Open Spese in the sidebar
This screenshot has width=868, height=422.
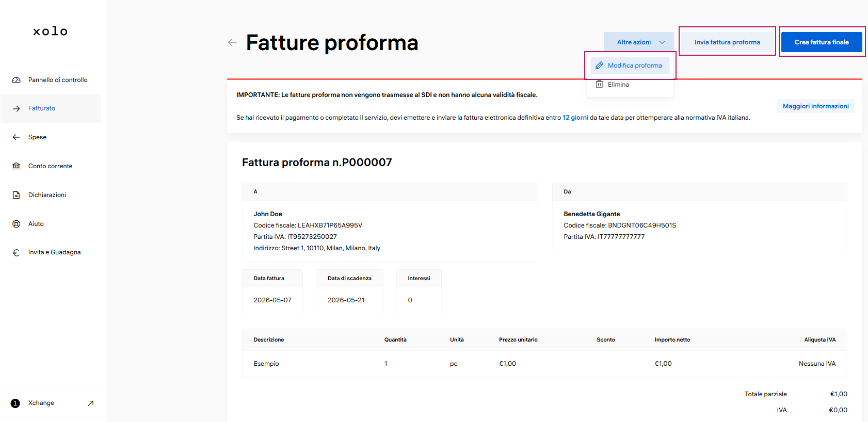tap(51, 137)
